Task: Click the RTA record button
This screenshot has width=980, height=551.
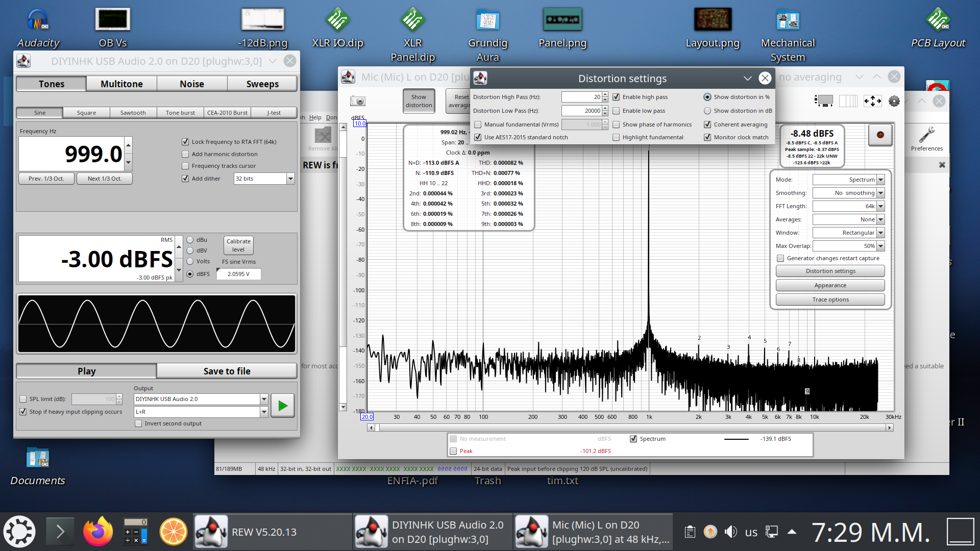Action: pos(880,135)
